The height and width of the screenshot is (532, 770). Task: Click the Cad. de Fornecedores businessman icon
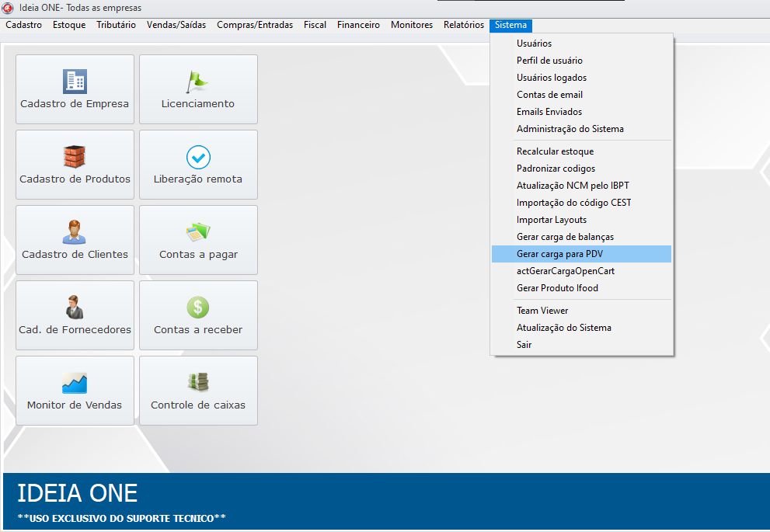coord(75,307)
